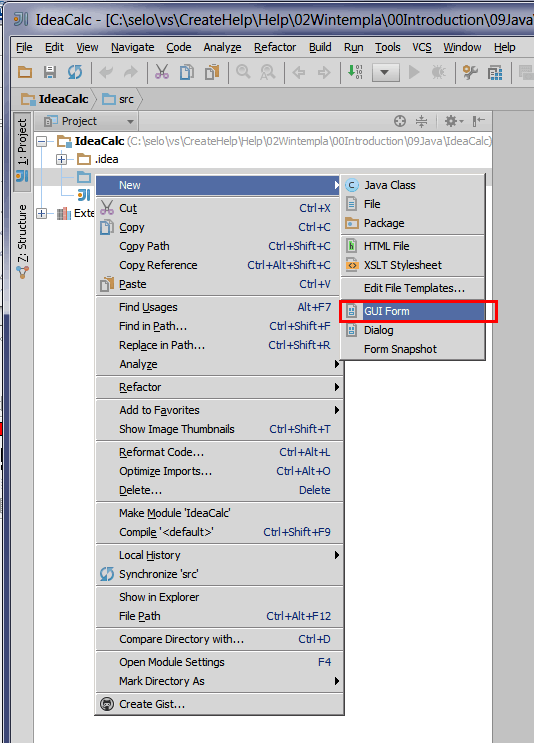This screenshot has height=743, width=534.
Task: Click Delete… in context menu
Action: tap(219, 490)
